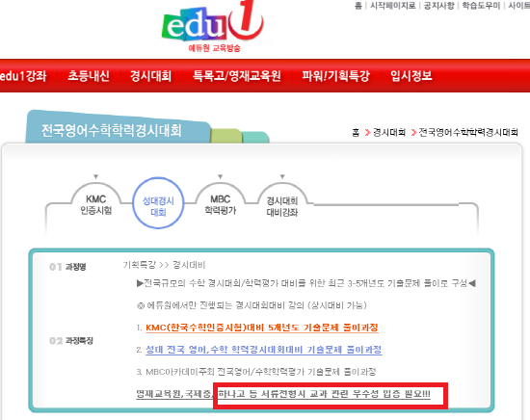
Task: Click the edu1 logo
Action: pyautogui.click(x=213, y=26)
